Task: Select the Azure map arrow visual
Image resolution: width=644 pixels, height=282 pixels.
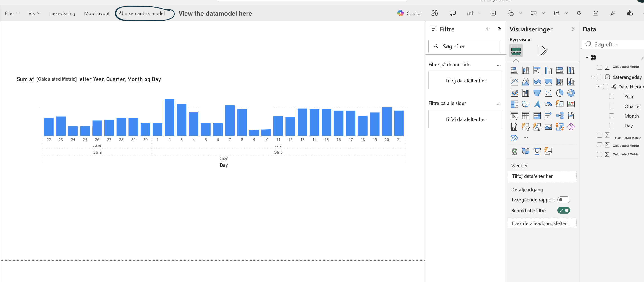Action: coord(537,104)
